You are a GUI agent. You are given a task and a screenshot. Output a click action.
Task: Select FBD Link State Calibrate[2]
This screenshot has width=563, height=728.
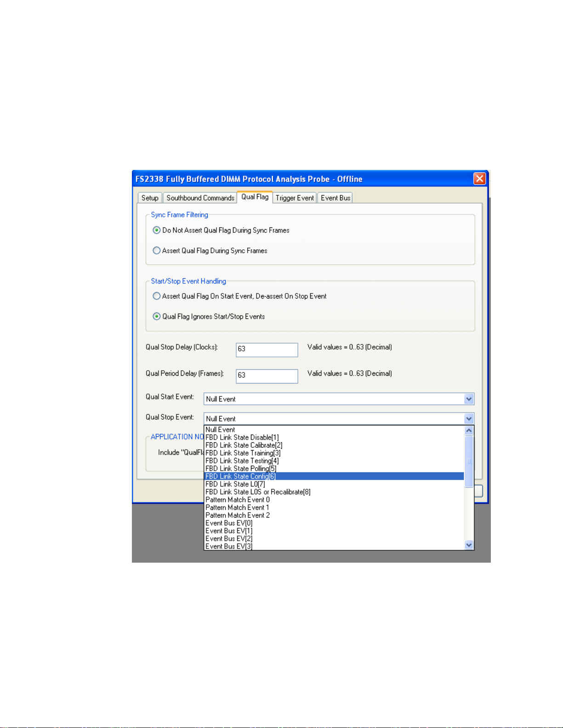(x=334, y=445)
